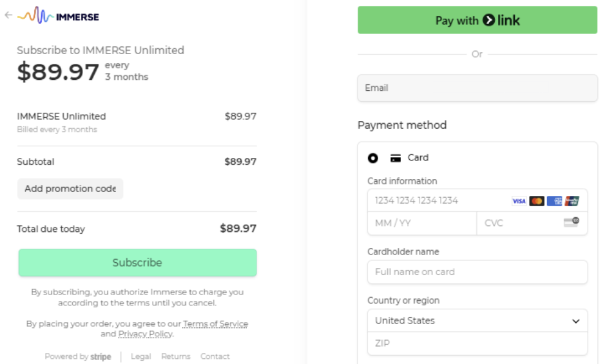The height and width of the screenshot is (364, 607).
Task: Click the Returns footer link
Action: coord(176,356)
